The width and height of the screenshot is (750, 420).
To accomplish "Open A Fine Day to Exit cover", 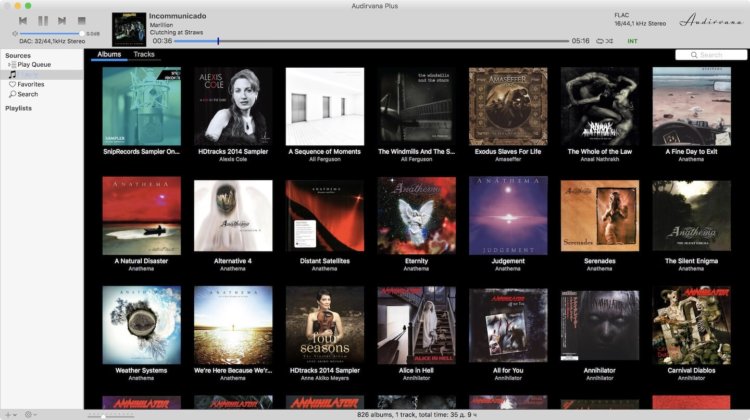I will click(x=692, y=106).
